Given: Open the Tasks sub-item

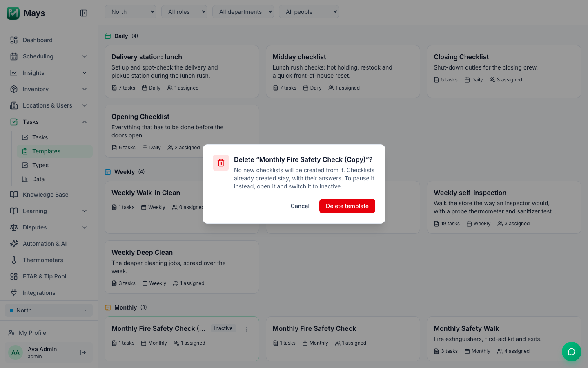Looking at the screenshot, I should (x=55, y=137).
